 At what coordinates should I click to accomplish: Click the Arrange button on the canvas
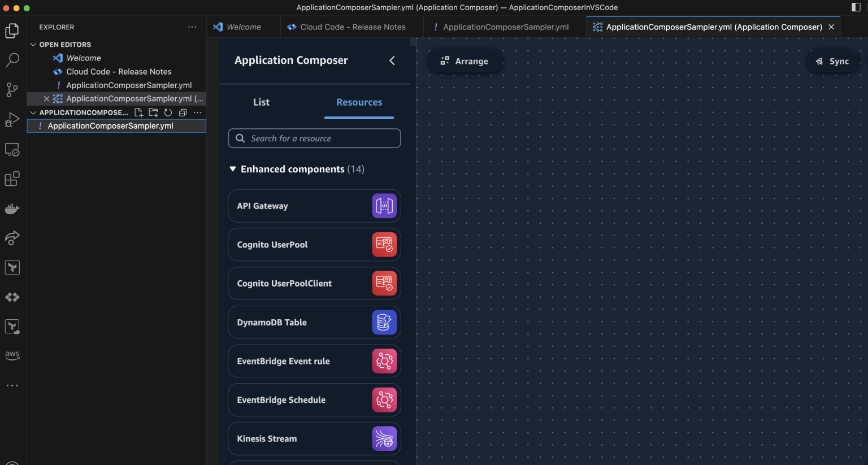tap(465, 61)
